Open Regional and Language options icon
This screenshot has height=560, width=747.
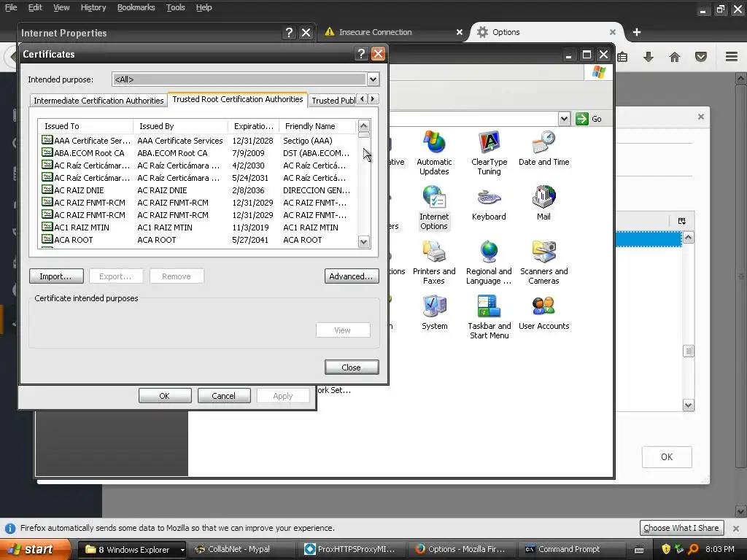coord(489,262)
